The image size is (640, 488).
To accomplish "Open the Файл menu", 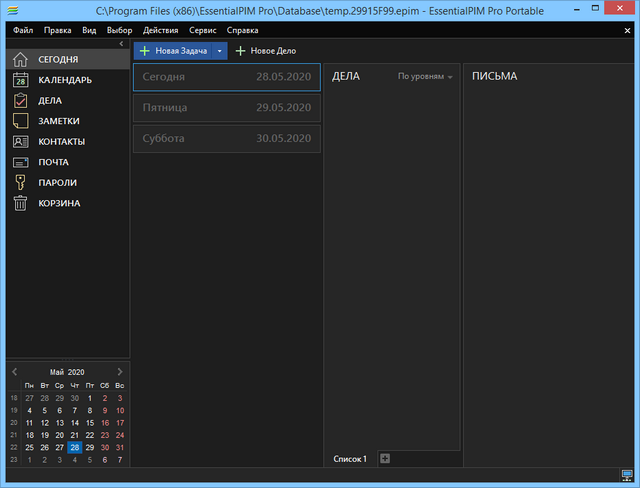I will (x=23, y=30).
